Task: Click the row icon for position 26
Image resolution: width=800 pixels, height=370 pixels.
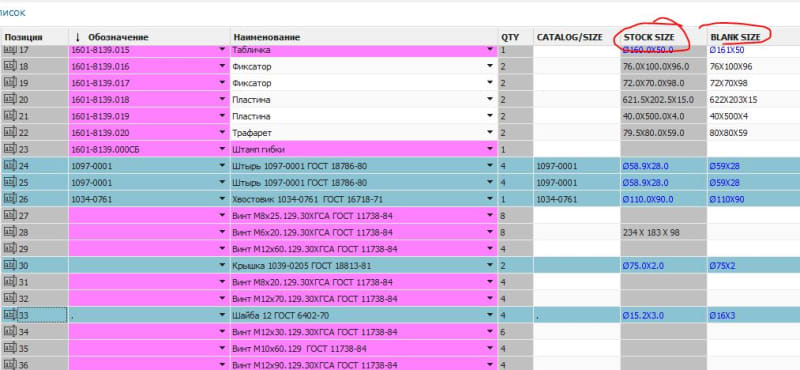Action: pos(10,199)
